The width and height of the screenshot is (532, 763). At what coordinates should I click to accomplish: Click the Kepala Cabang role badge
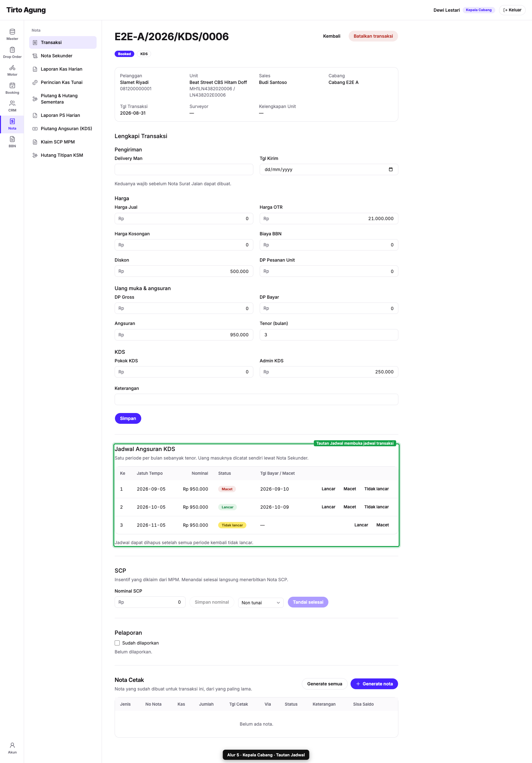coord(478,10)
